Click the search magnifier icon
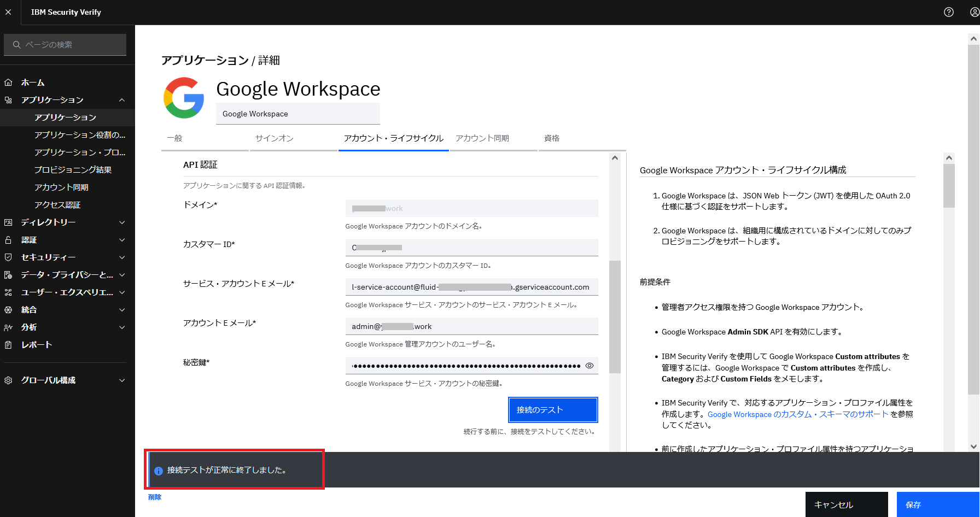The width and height of the screenshot is (980, 517). (x=17, y=45)
